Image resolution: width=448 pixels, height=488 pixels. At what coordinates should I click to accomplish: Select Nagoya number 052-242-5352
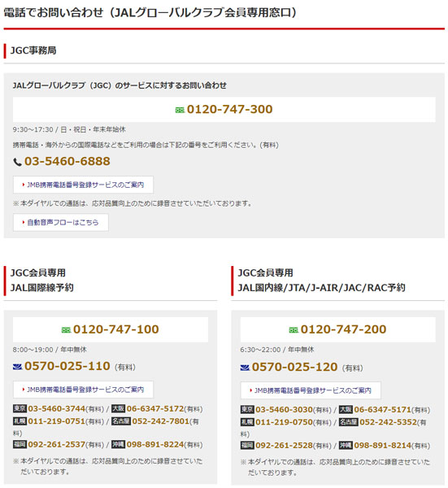coord(388,422)
